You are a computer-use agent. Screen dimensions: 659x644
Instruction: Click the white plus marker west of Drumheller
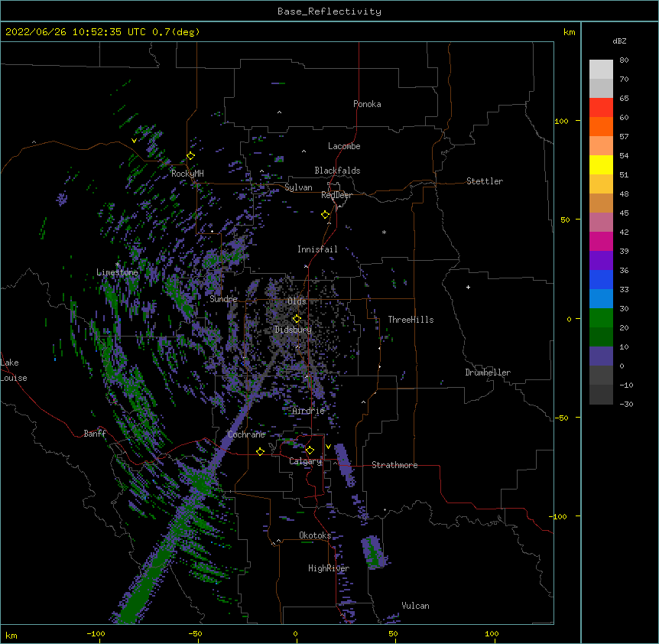pyautogui.click(x=468, y=287)
